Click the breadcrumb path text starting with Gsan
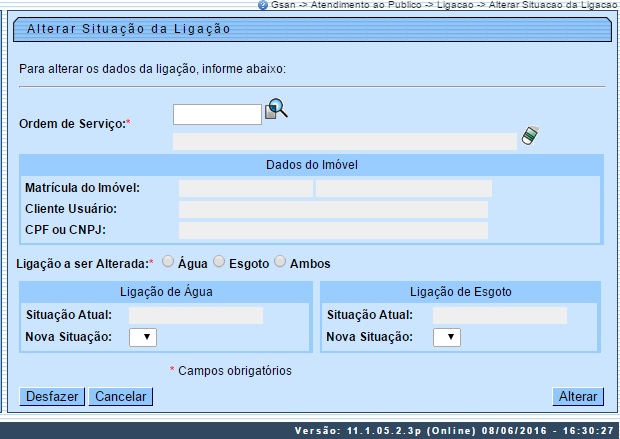Viewport: 620px width, 439px height. click(x=445, y=5)
